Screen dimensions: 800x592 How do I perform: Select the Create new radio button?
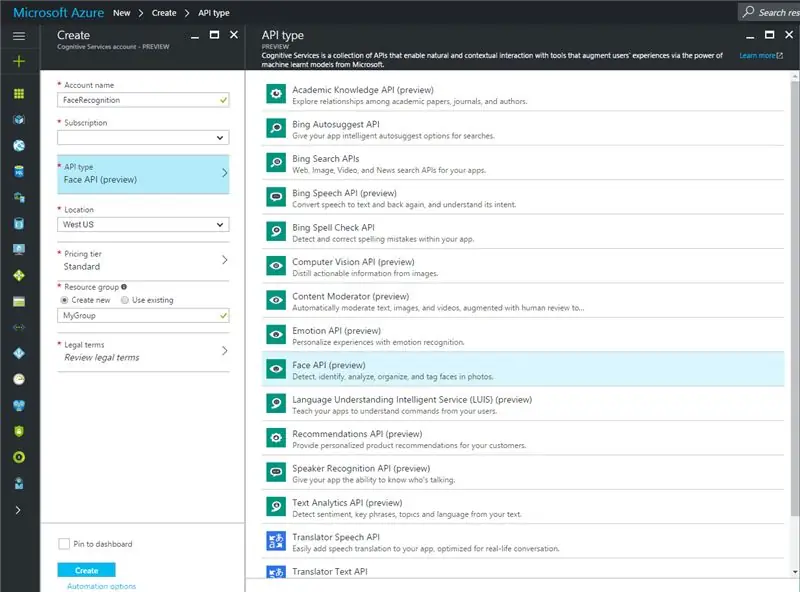pos(64,300)
